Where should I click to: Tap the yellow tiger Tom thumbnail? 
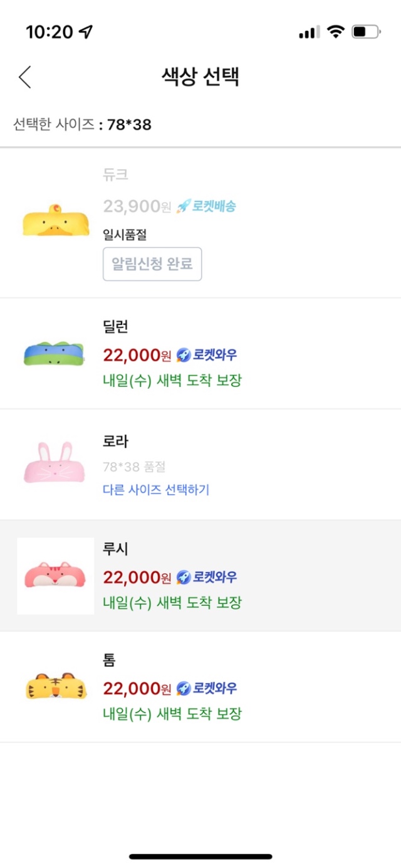pyautogui.click(x=56, y=686)
